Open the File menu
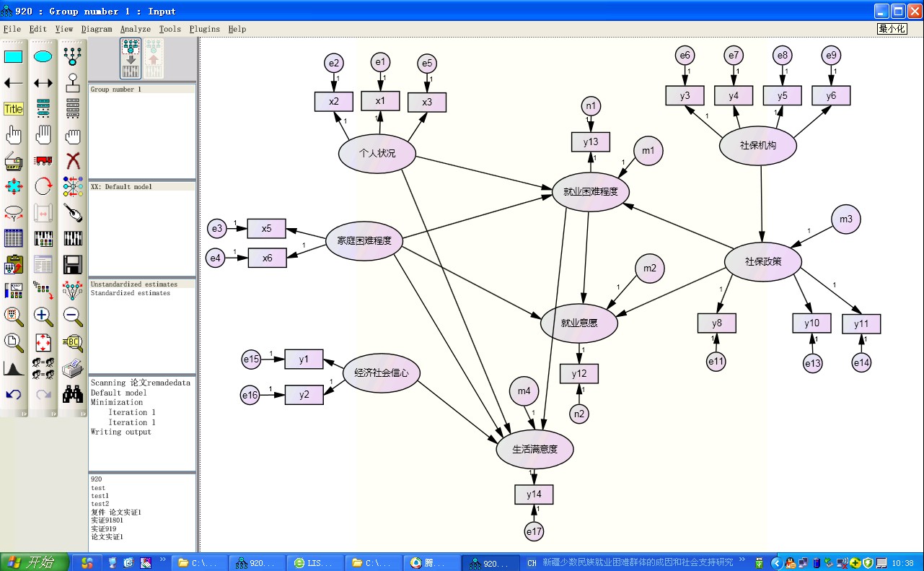 pos(12,29)
